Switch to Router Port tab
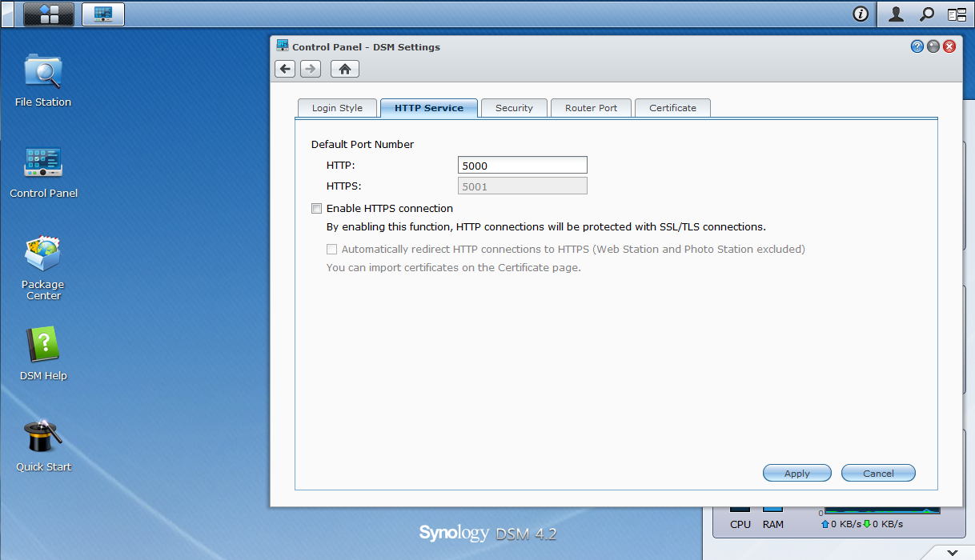Image resolution: width=975 pixels, height=560 pixels. 591,108
